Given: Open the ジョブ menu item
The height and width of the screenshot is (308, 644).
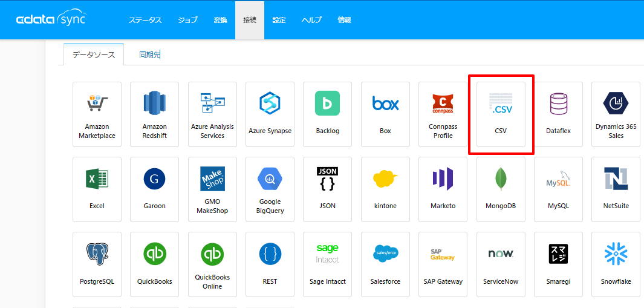Looking at the screenshot, I should pyautogui.click(x=187, y=20).
